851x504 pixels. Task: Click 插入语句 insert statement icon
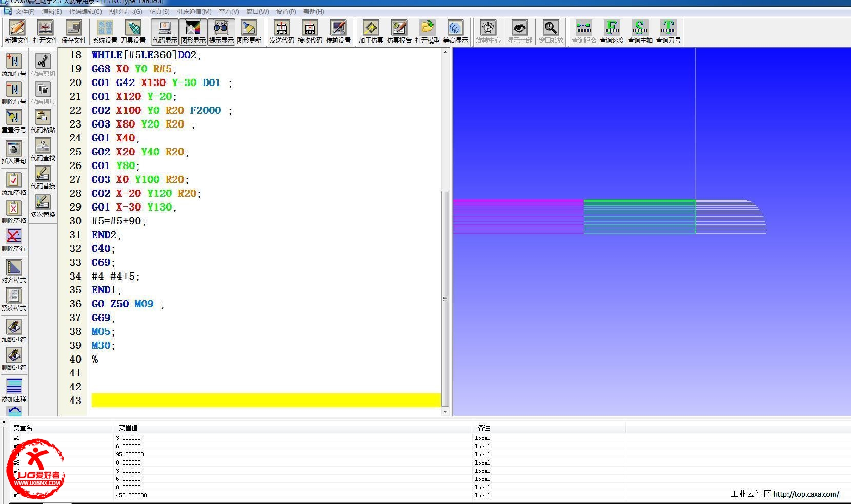click(x=14, y=153)
